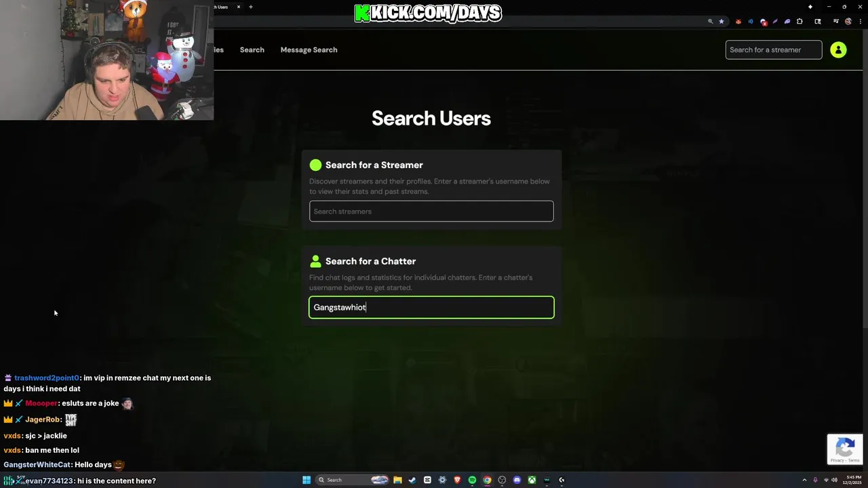This screenshot has height=488, width=868.
Task: Click the chatter username field containing 'Gangstawhiot'
Action: point(431,308)
